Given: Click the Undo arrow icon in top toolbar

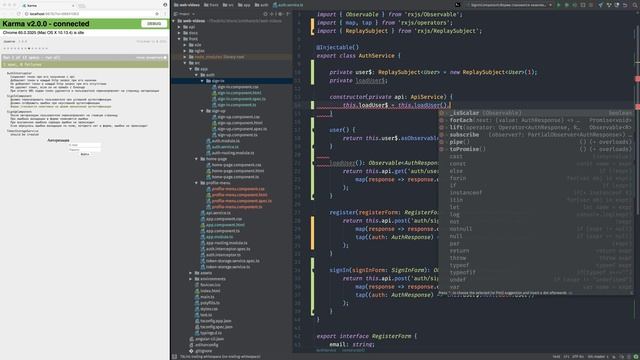Looking at the screenshot, I should (625, 5).
